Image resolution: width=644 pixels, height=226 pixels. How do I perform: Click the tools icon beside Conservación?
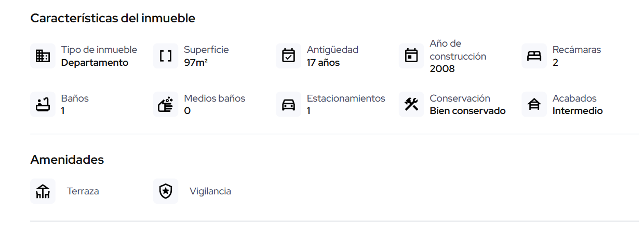pos(411,105)
